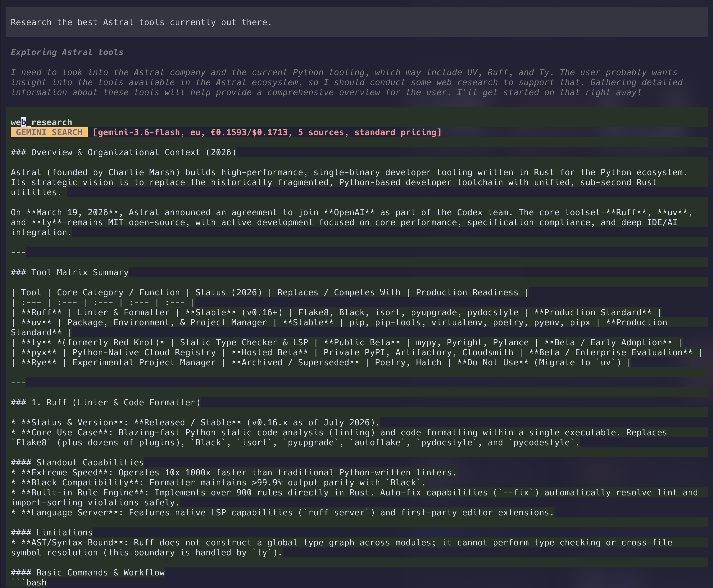The width and height of the screenshot is (713, 588).
Task: Click '#### Basic Commands & Workflow' heading
Action: (88, 573)
